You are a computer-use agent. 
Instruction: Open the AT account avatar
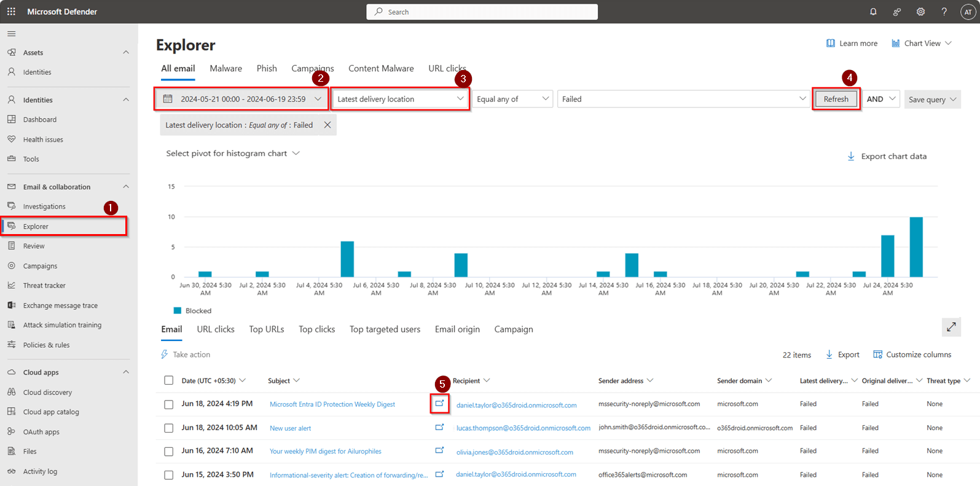point(968,12)
